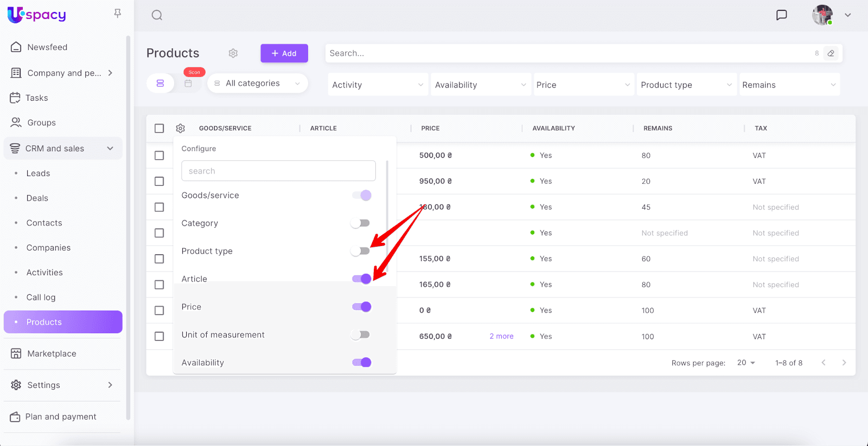Check the select-all checkbox in table header
This screenshot has width=868, height=446.
[x=159, y=128]
